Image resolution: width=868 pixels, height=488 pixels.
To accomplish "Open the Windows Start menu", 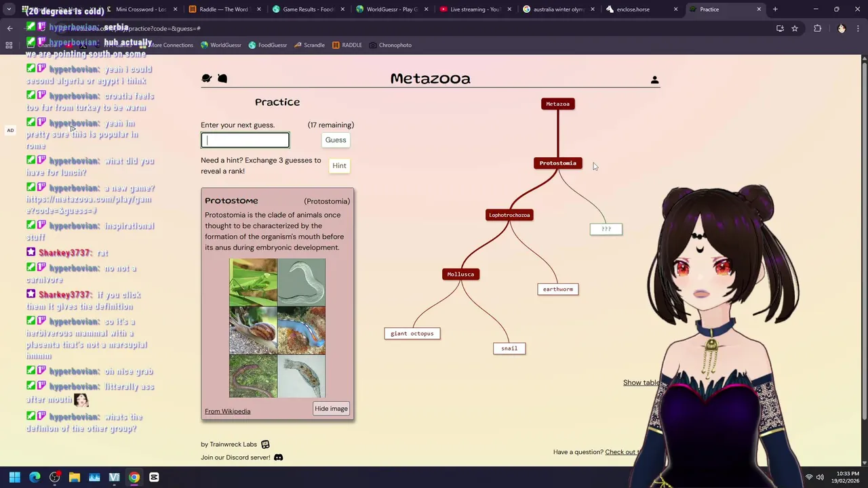I will click(15, 477).
